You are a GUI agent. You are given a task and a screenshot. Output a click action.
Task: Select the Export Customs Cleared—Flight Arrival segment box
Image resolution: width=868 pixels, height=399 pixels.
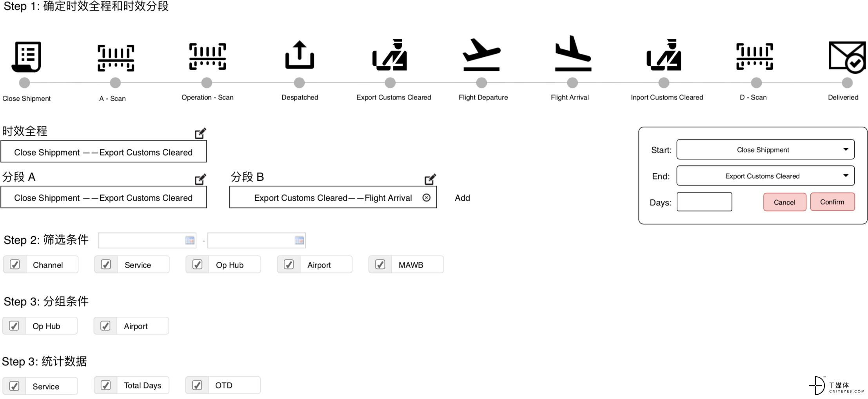click(333, 197)
